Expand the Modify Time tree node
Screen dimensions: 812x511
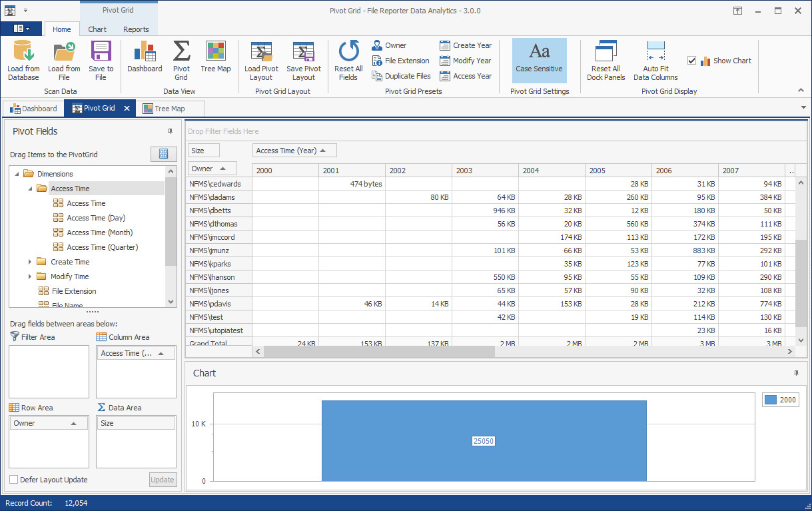(x=30, y=276)
